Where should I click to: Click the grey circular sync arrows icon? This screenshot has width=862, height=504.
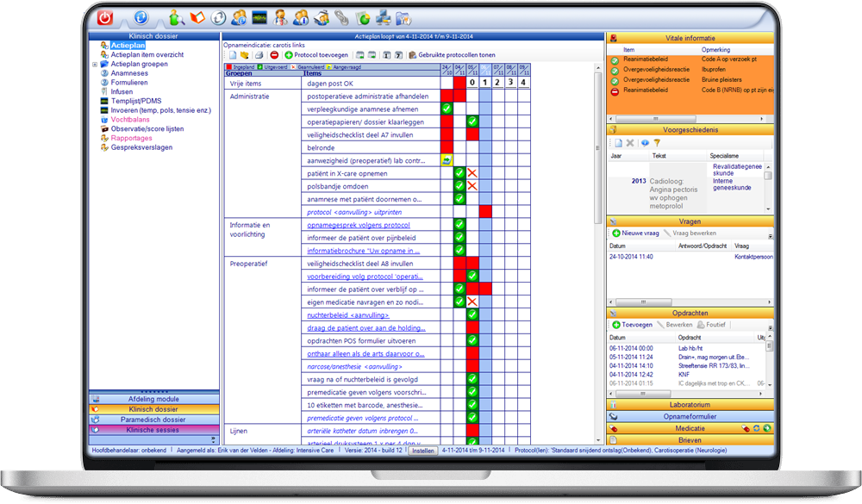click(x=218, y=17)
